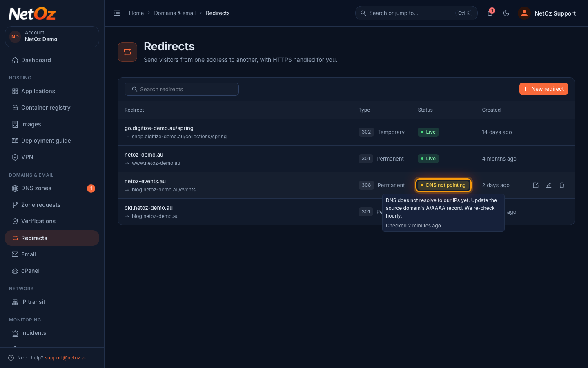The width and height of the screenshot is (588, 368).
Task: Click the Redirects breadcrumb
Action: pos(218,13)
